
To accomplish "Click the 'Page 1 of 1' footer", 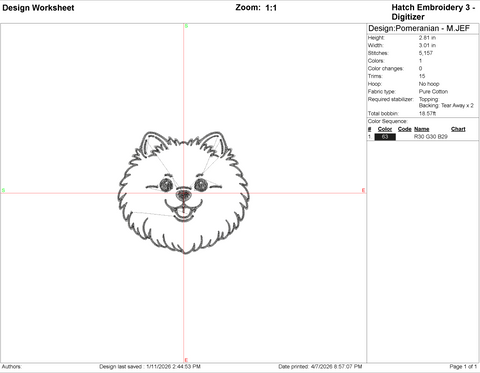I will [x=463, y=367].
